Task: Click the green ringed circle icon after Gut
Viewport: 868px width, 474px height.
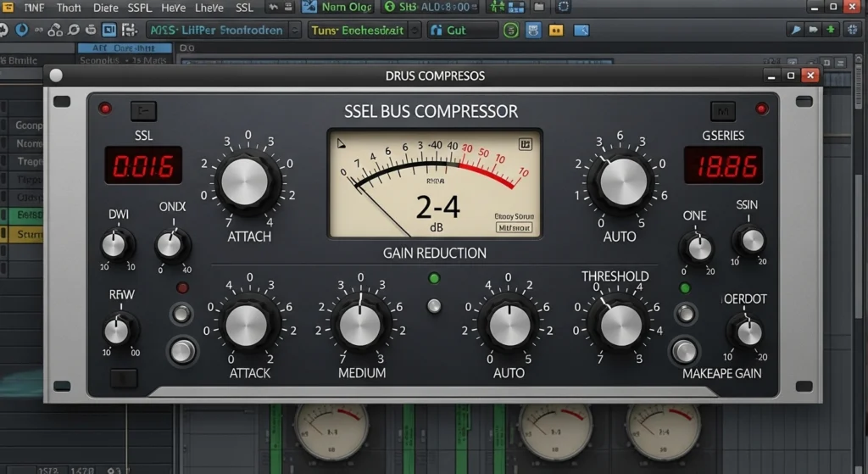Action: click(x=511, y=30)
